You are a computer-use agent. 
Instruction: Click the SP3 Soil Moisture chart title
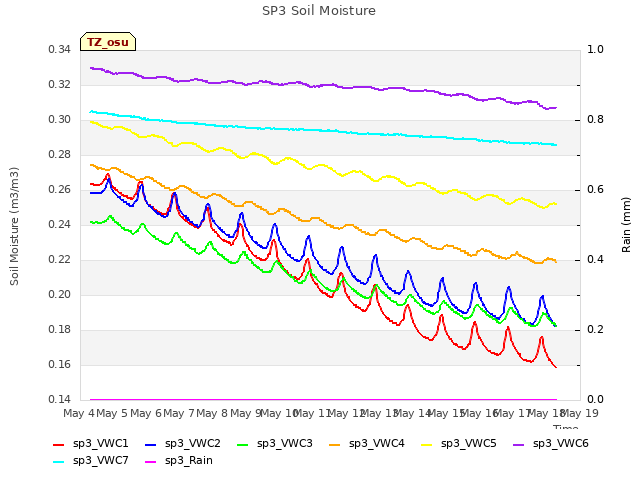[319, 11]
